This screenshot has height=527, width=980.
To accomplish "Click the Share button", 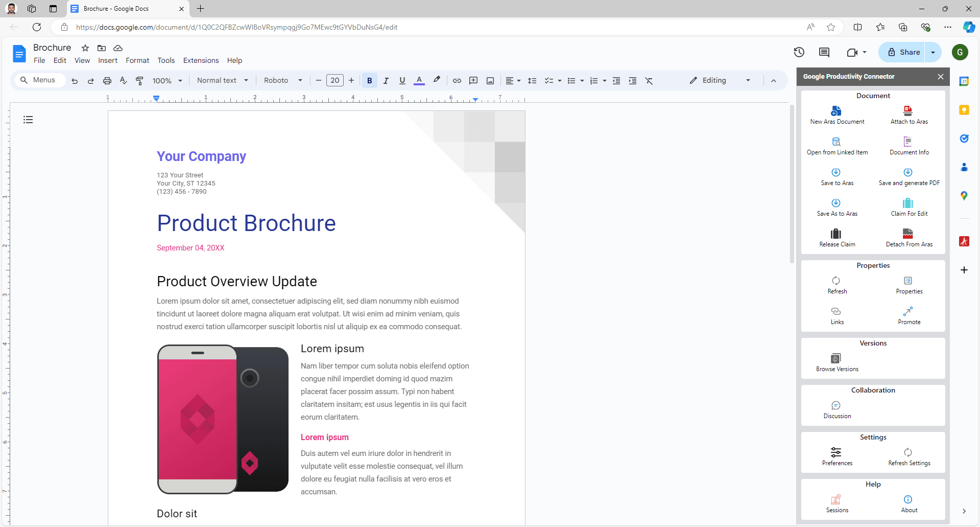I will click(903, 52).
